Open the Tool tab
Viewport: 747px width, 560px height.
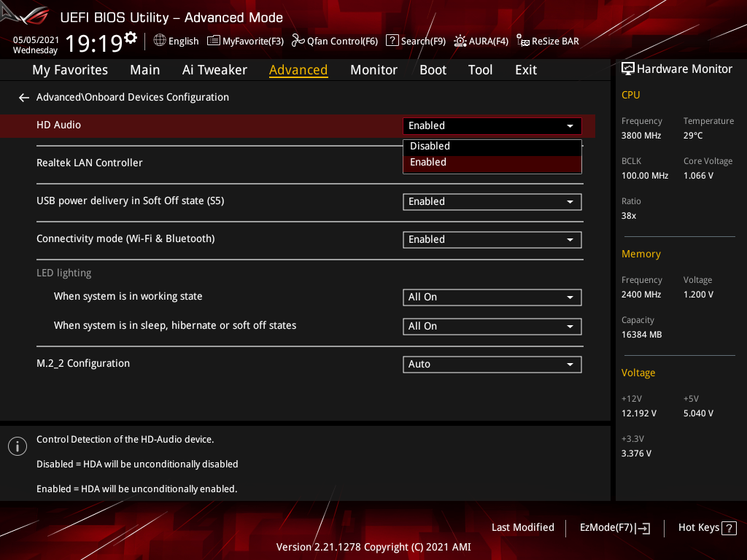[480, 70]
